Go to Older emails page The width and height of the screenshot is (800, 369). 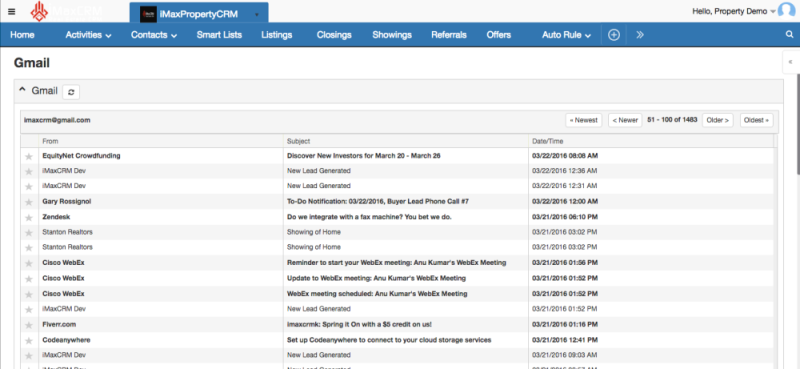click(718, 120)
